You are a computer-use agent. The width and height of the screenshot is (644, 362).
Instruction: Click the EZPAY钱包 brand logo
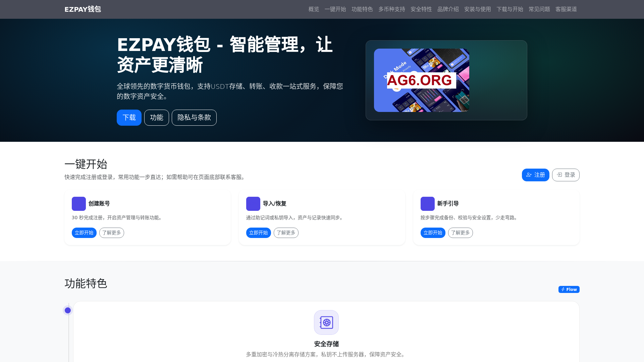click(83, 9)
